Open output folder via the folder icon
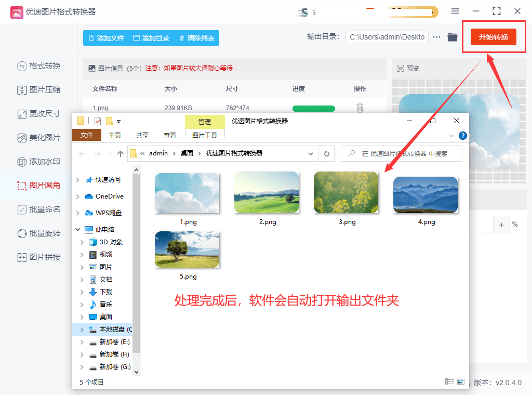The width and height of the screenshot is (532, 395). click(x=452, y=37)
